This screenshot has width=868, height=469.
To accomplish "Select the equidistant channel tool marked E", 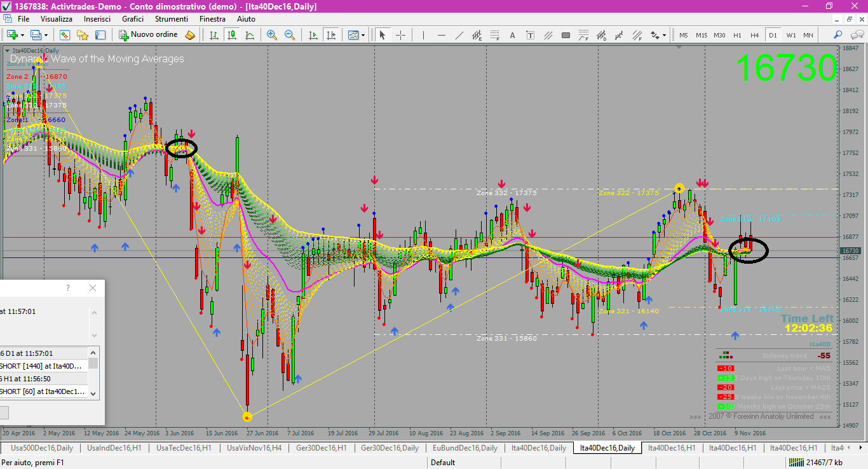I will [477, 35].
